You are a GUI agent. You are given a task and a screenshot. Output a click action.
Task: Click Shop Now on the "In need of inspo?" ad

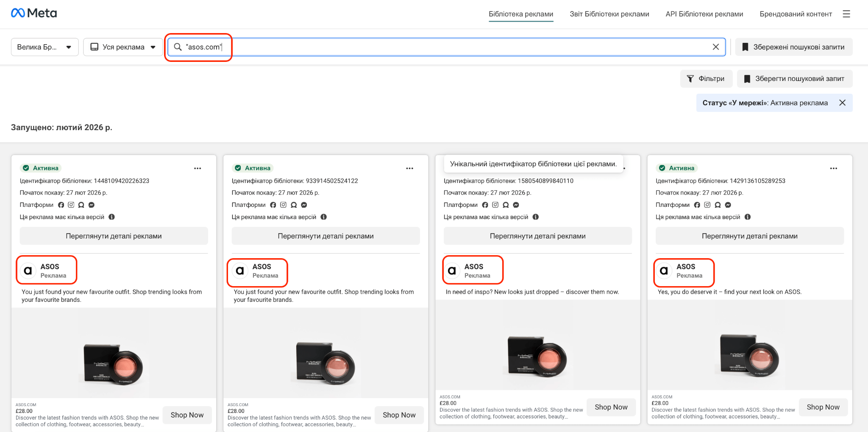tap(611, 407)
